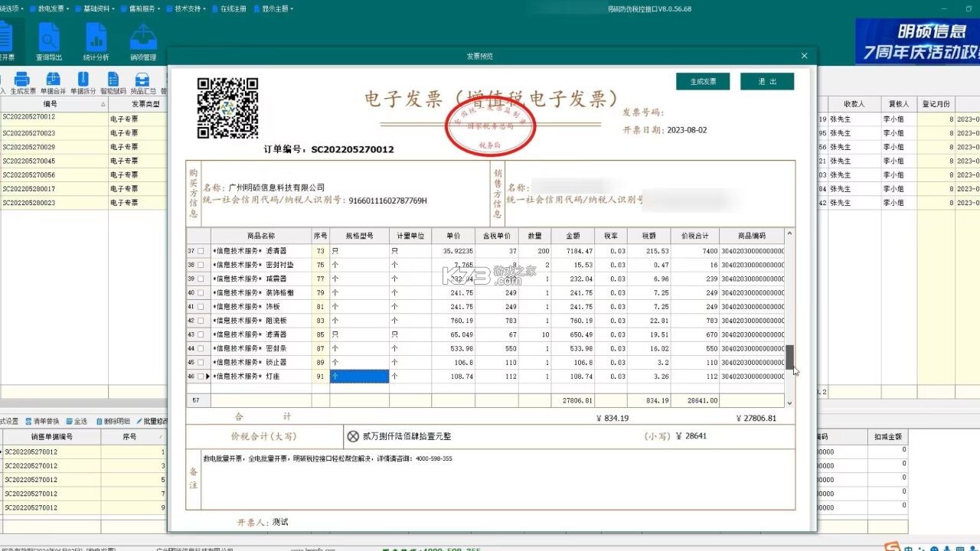The width and height of the screenshot is (980, 551).
Task: Click the 生成发票 button in preview dialog
Action: point(703,81)
